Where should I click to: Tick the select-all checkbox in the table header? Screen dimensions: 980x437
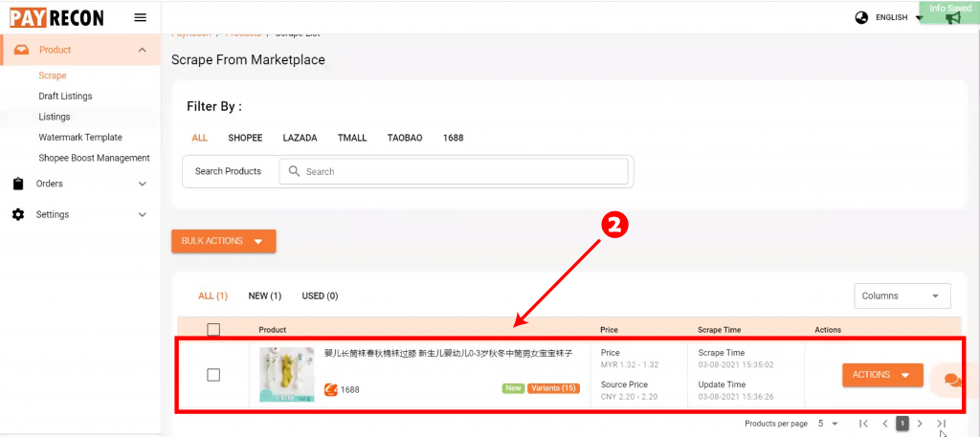click(213, 329)
